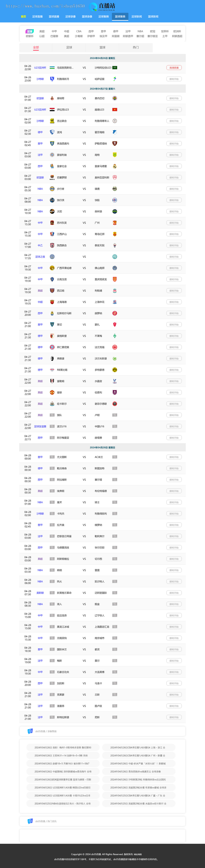The height and width of the screenshot is (868, 205).
Task: Click the Vietnam flag next to 越南U23
Action: [x=114, y=110]
